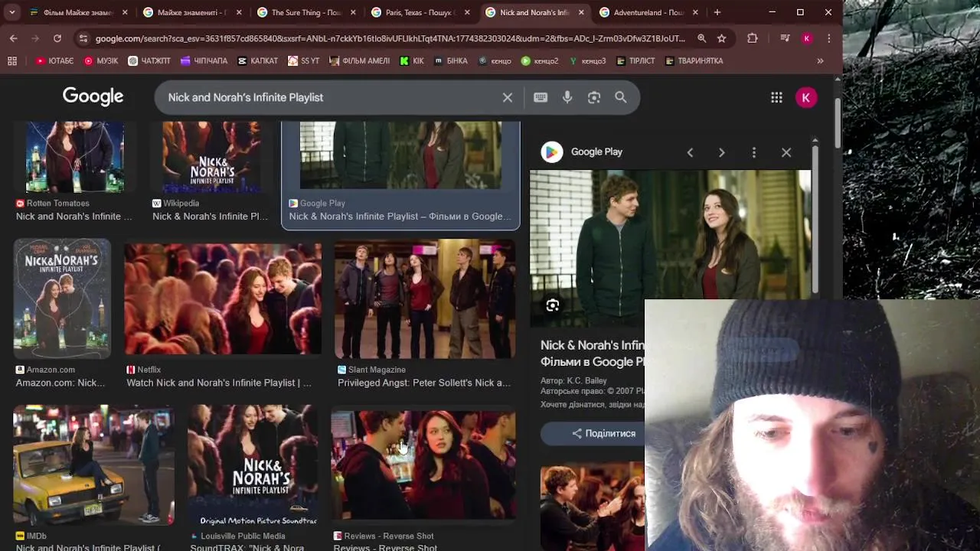The image size is (980, 551).
Task: View site information in address bar
Action: 83,38
